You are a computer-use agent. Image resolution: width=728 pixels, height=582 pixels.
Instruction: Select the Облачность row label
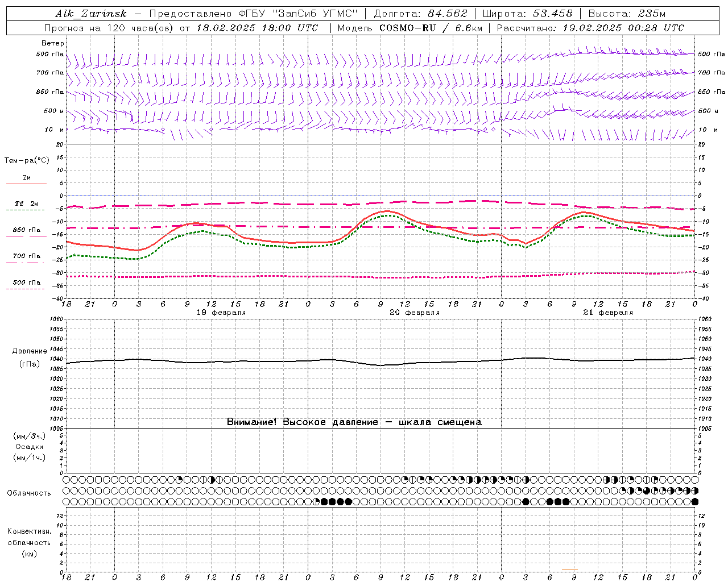(29, 493)
